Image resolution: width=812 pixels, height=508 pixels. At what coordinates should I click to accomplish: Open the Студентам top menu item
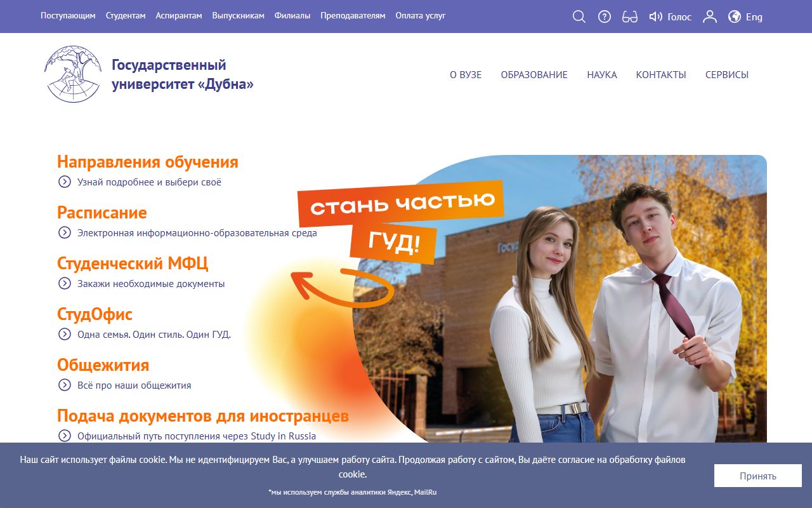(x=126, y=16)
